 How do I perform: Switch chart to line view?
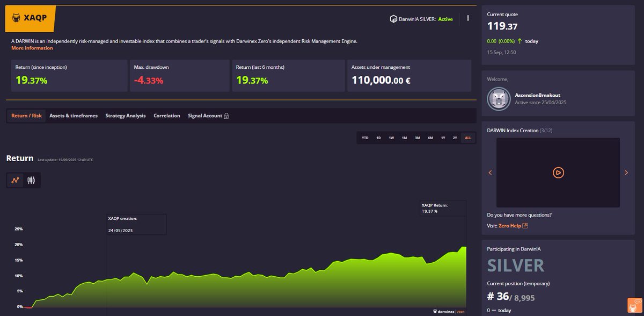click(x=14, y=180)
